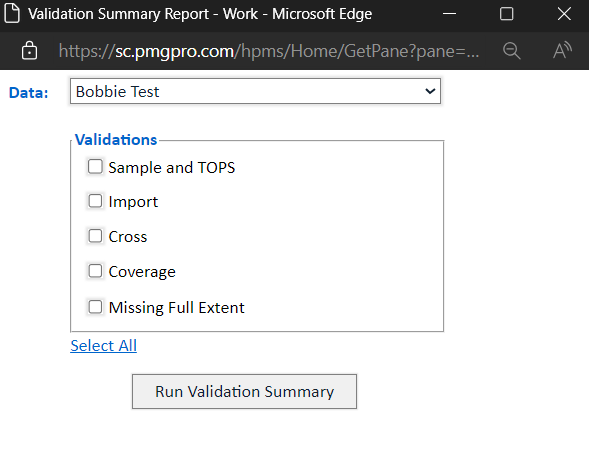Click the sc.pmgpro.com URL address field
Image resolution: width=589 pixels, height=455 pixels.
(x=269, y=51)
